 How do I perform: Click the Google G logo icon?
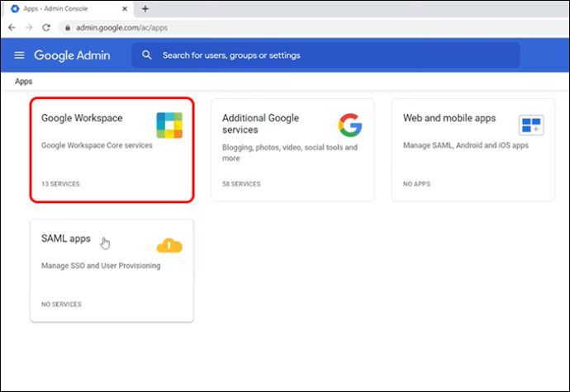click(350, 125)
